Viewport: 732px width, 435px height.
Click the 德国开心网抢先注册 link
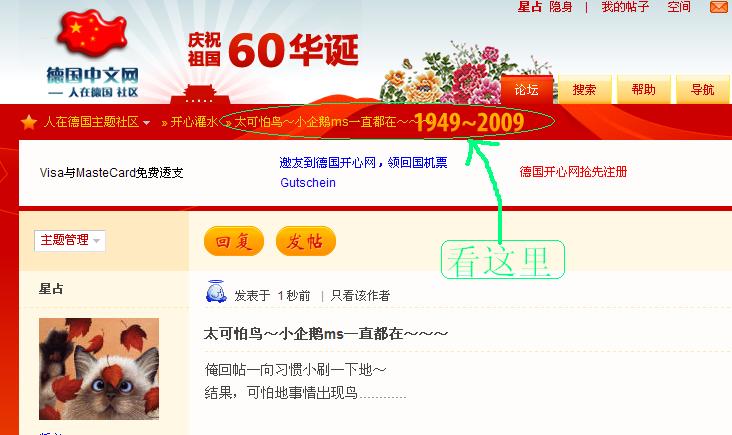tap(573, 172)
